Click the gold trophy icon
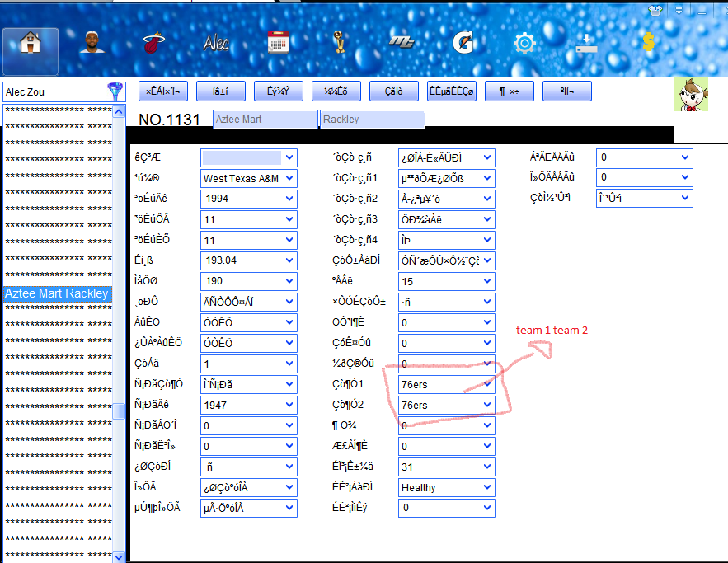728x563 pixels. 340,43
